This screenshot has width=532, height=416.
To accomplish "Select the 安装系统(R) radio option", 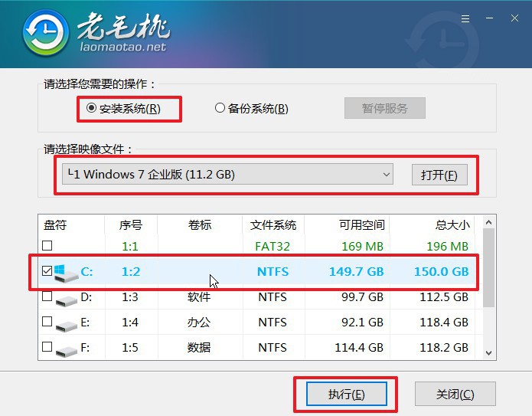I will pyautogui.click(x=92, y=108).
